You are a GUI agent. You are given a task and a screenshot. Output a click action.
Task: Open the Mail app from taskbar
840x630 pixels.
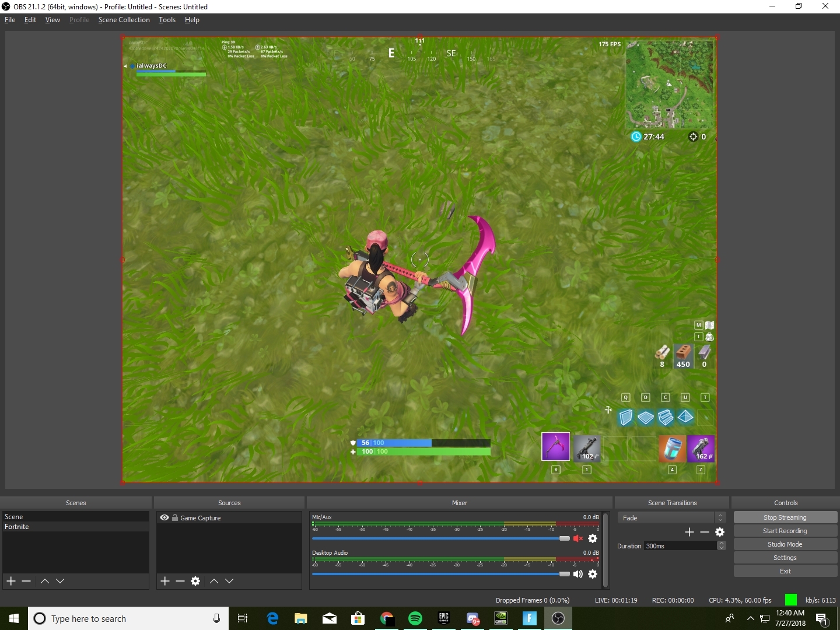pyautogui.click(x=330, y=618)
